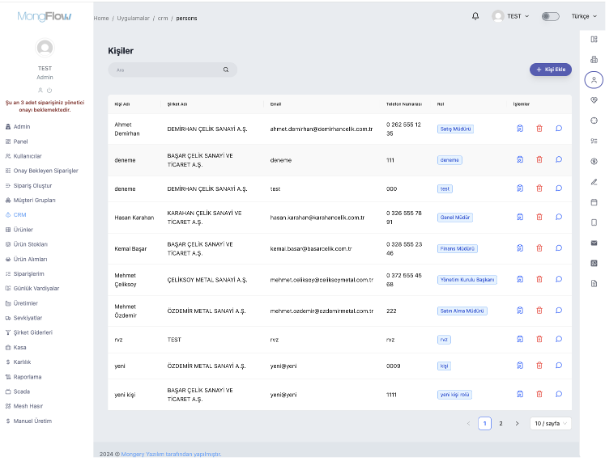The width and height of the screenshot is (606, 458).
Task: Open comments for Kemal Başar
Action: (558, 248)
